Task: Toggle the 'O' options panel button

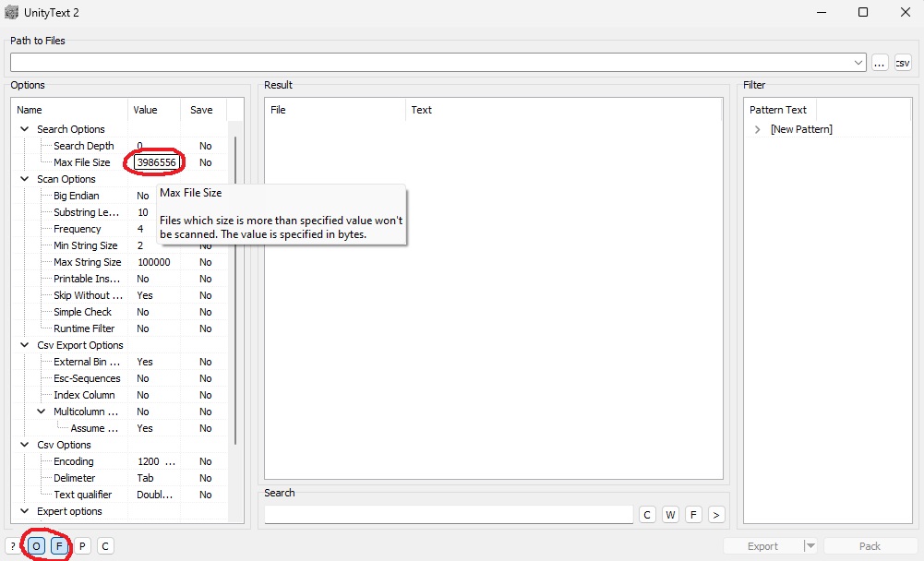Action: [x=37, y=546]
